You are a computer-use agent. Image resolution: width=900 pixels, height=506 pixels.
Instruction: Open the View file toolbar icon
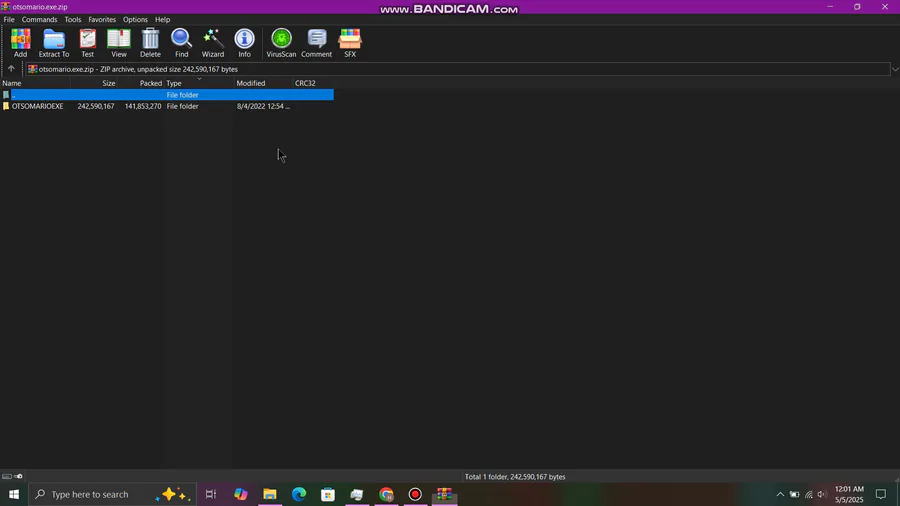(119, 43)
